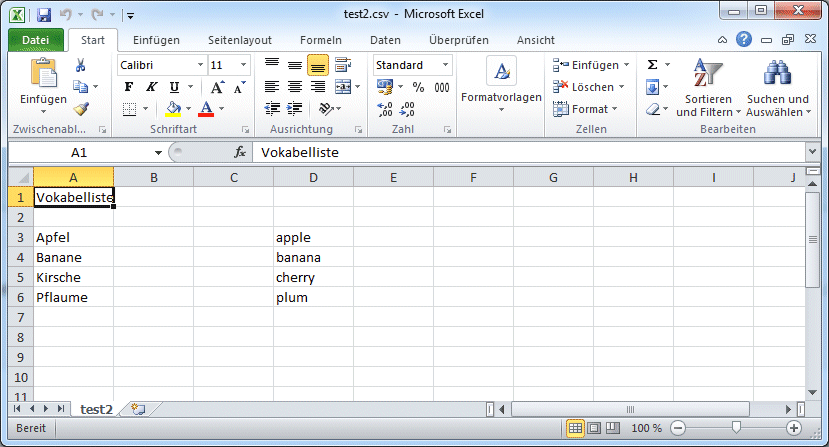The height and width of the screenshot is (447, 829).
Task: Apply percent style with the % icon
Action: point(418,87)
